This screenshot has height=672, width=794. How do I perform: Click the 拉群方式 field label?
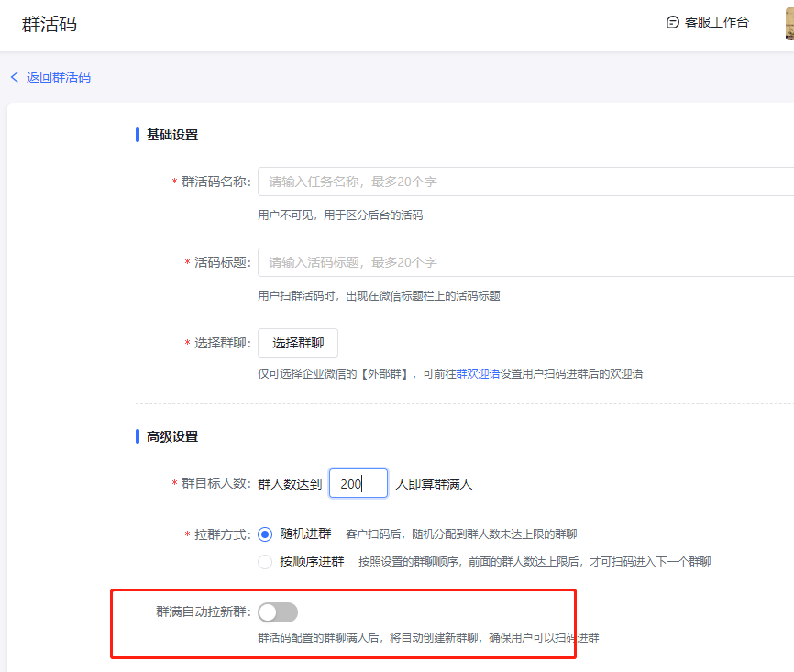[x=221, y=534]
